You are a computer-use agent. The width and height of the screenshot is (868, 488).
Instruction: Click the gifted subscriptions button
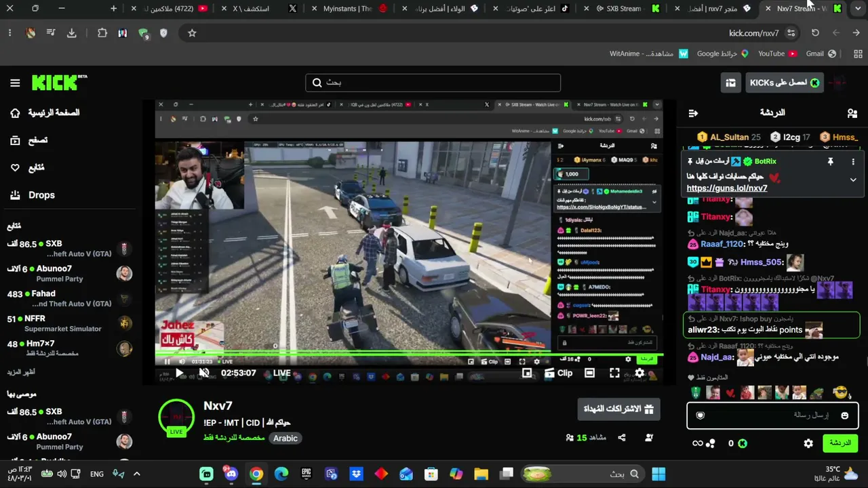[x=618, y=409]
